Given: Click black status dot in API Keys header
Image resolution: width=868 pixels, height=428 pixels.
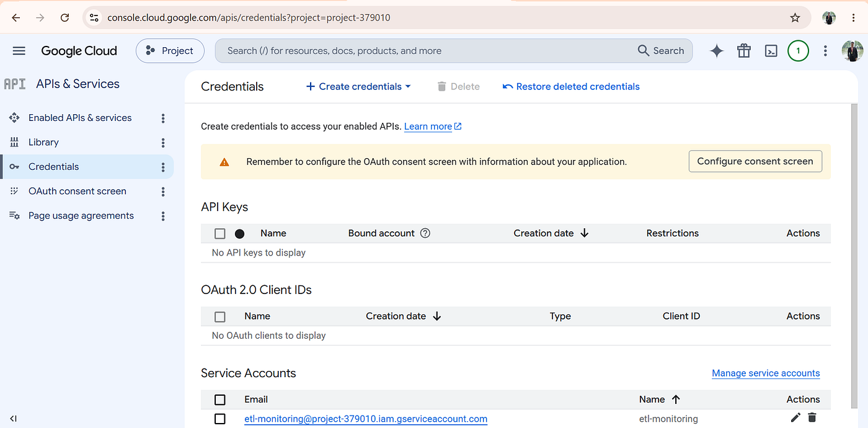Looking at the screenshot, I should pos(240,234).
